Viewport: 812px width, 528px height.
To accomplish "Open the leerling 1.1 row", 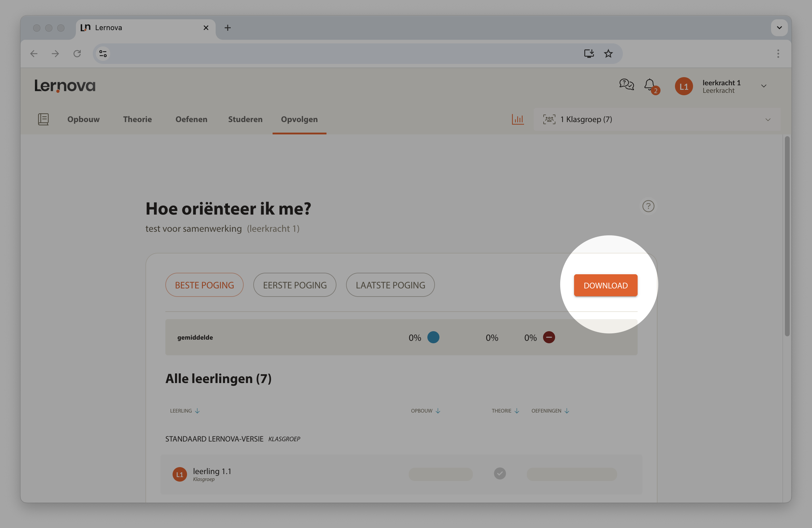I will [x=401, y=474].
